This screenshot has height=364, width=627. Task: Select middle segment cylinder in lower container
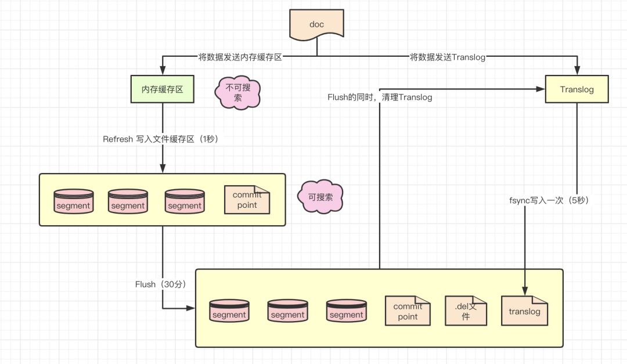pyautogui.click(x=287, y=311)
